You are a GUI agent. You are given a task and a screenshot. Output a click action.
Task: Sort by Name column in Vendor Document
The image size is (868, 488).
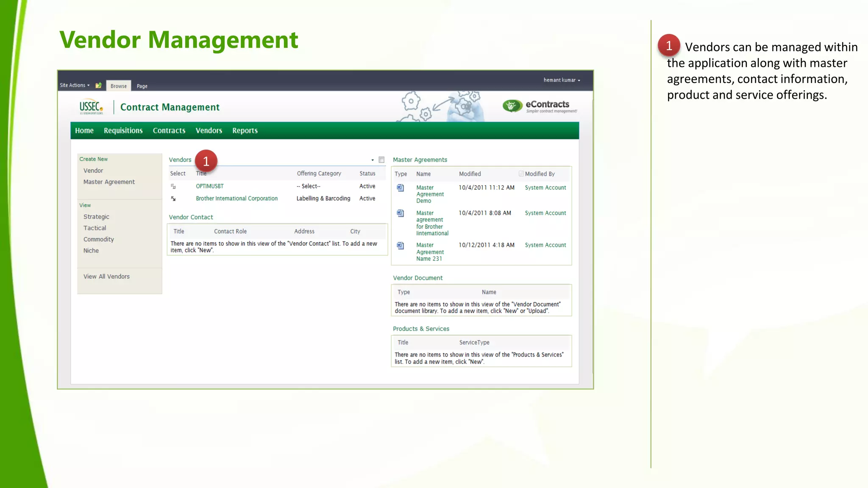click(489, 292)
